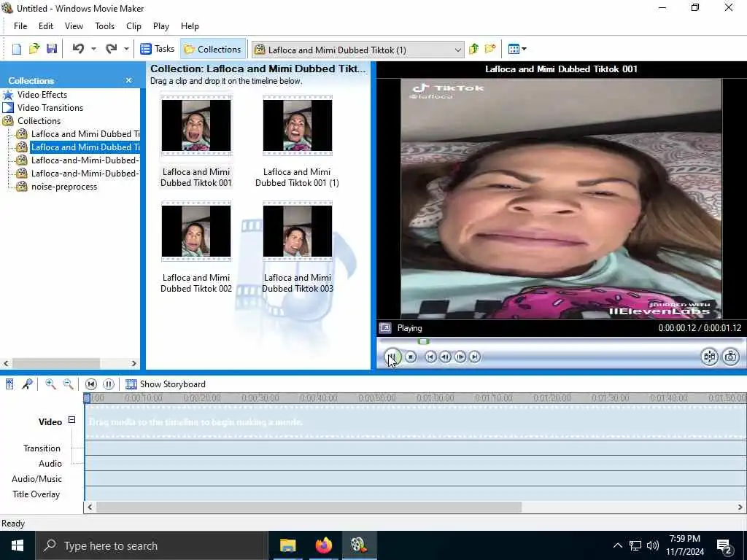Select clip Lafloca and Mimi Dubbed Tiktok 001 (1)
Image resolution: width=747 pixels, height=560 pixels.
point(298,142)
